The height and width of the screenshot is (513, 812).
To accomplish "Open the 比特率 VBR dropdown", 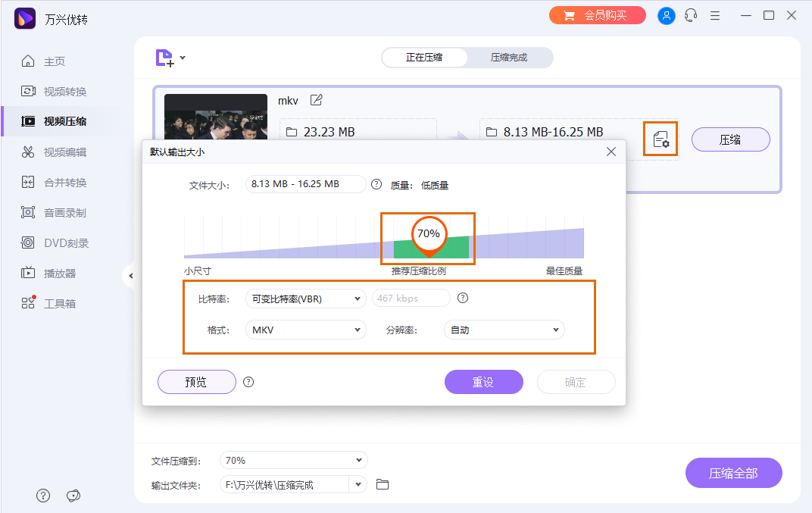I will click(x=305, y=299).
